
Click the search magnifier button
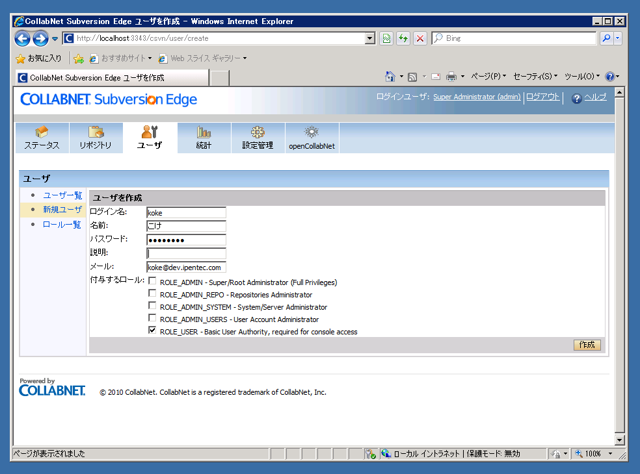pyautogui.click(x=607, y=38)
